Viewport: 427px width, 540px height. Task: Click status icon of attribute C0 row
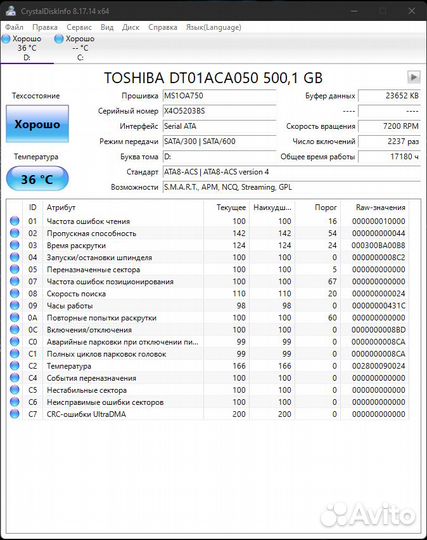tap(14, 341)
